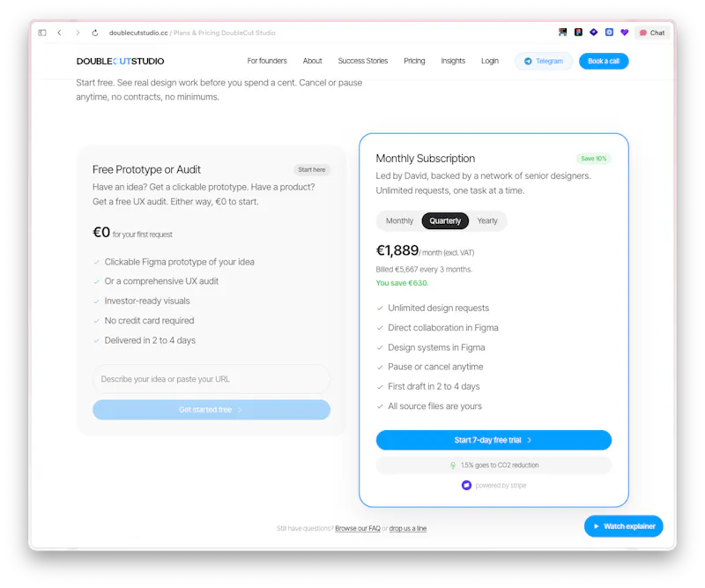This screenshot has width=705, height=588.
Task: Go to the Pricing nav link
Action: (x=414, y=61)
